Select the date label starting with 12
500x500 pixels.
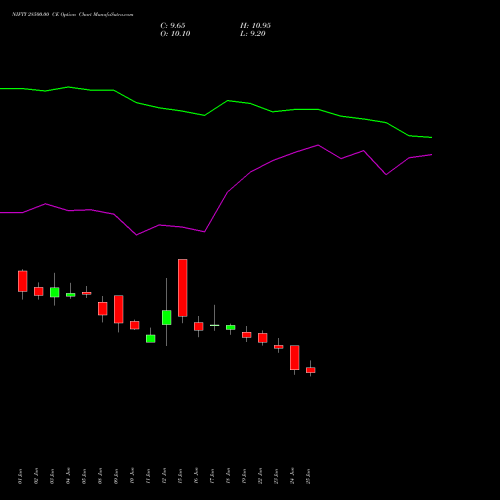(x=164, y=476)
